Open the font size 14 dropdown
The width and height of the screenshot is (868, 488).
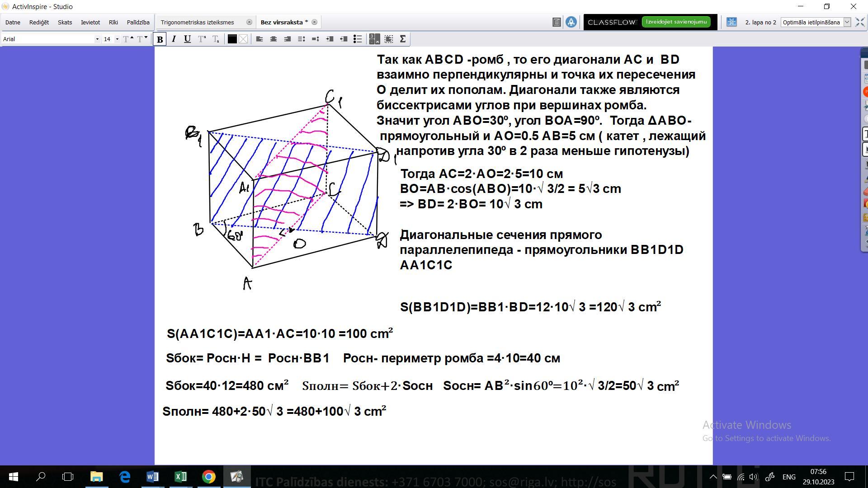point(117,39)
